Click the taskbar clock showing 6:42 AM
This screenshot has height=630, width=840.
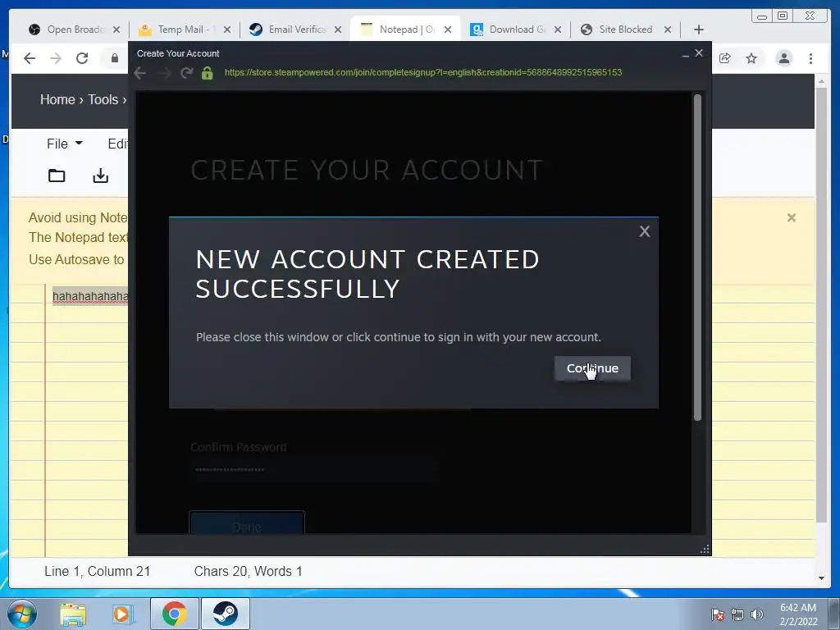(798, 614)
